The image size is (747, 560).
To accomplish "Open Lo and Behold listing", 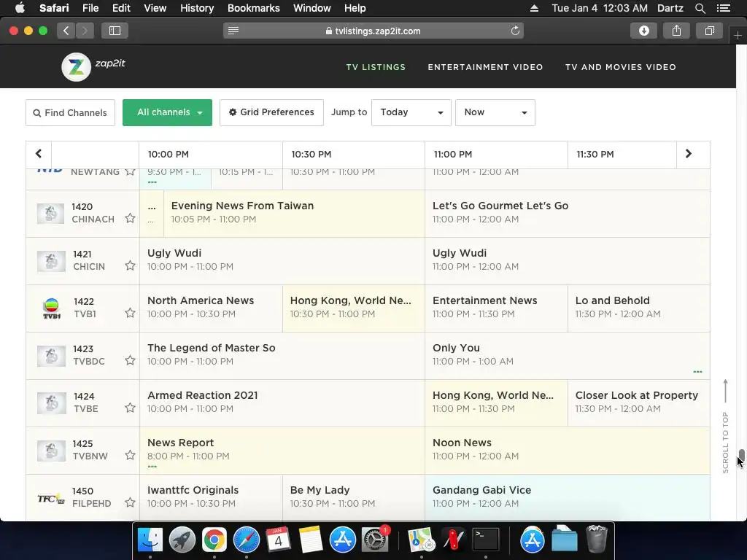I will pyautogui.click(x=638, y=308).
